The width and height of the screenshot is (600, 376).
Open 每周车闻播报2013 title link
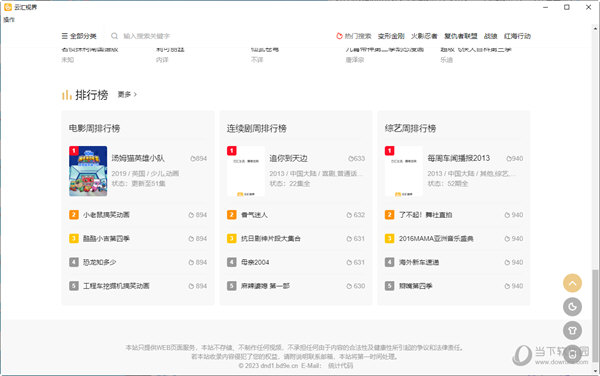click(458, 158)
